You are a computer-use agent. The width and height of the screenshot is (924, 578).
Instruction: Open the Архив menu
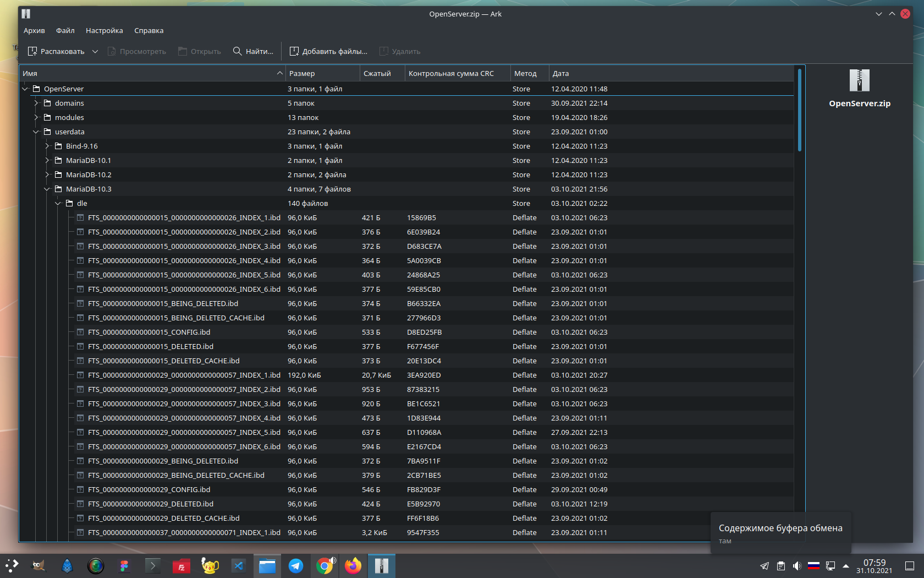pos(34,31)
